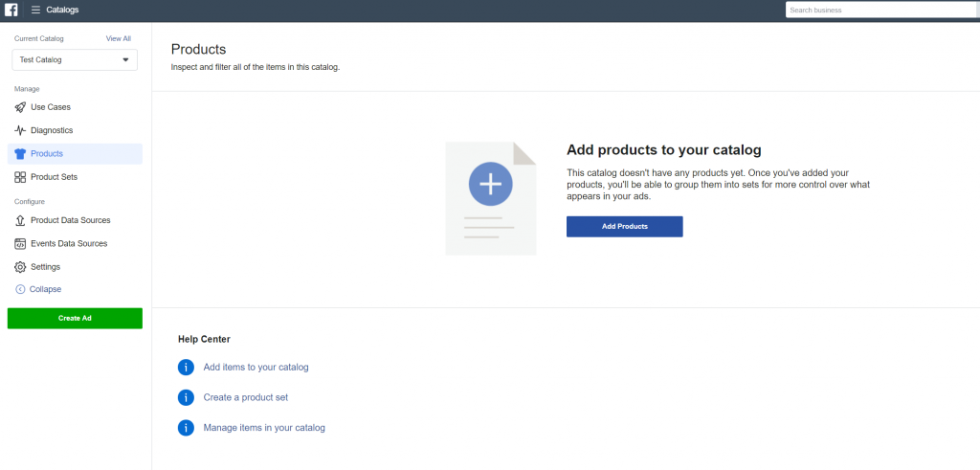This screenshot has width=980, height=470.
Task: Click the Facebook logo icon
Action: [11, 10]
